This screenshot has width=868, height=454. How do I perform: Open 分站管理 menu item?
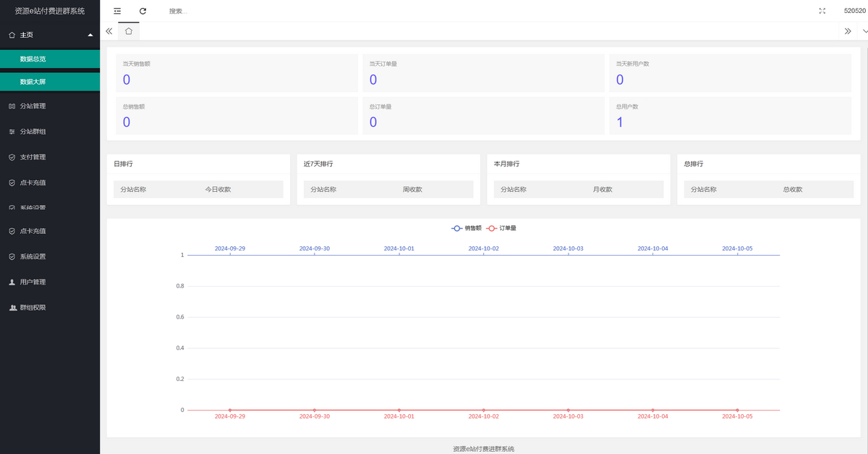(33, 106)
